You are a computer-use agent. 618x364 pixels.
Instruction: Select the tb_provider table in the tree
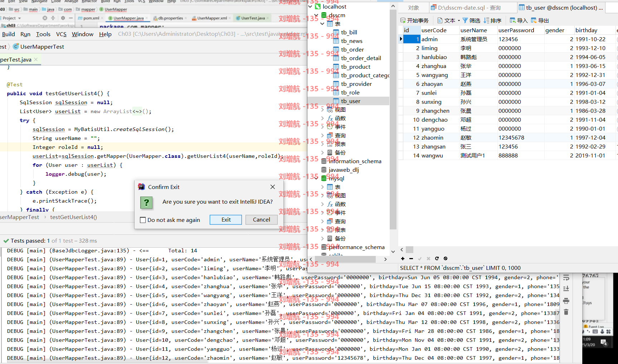coord(356,84)
